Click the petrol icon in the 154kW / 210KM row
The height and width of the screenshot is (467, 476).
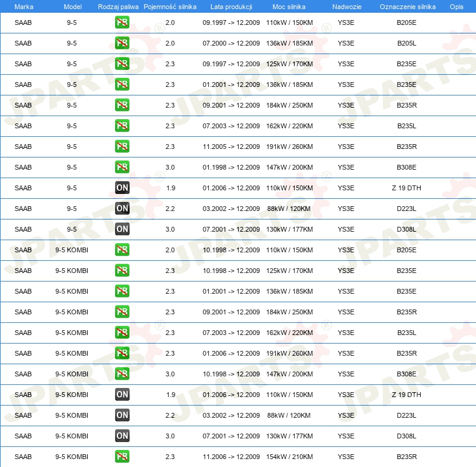(122, 457)
